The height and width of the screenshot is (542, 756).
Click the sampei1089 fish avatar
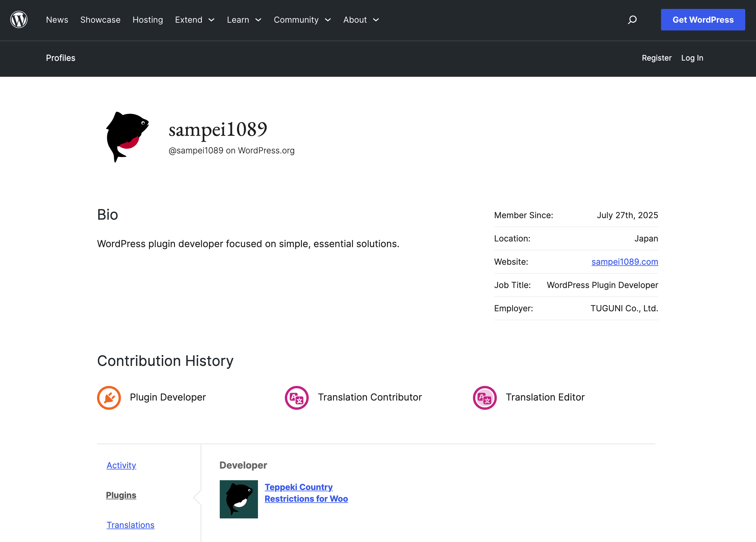tap(127, 137)
